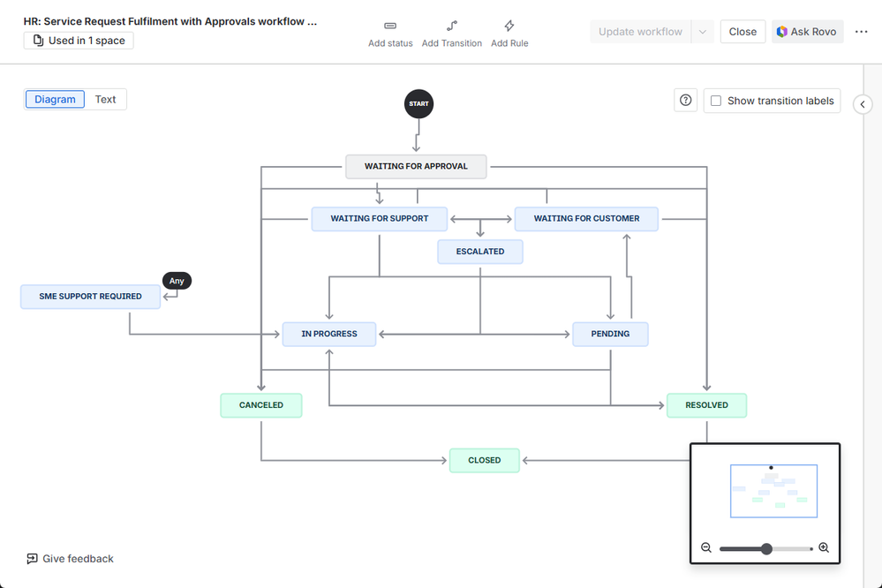
Task: Select the SME SUPPORT REQUIRED status
Action: click(91, 297)
